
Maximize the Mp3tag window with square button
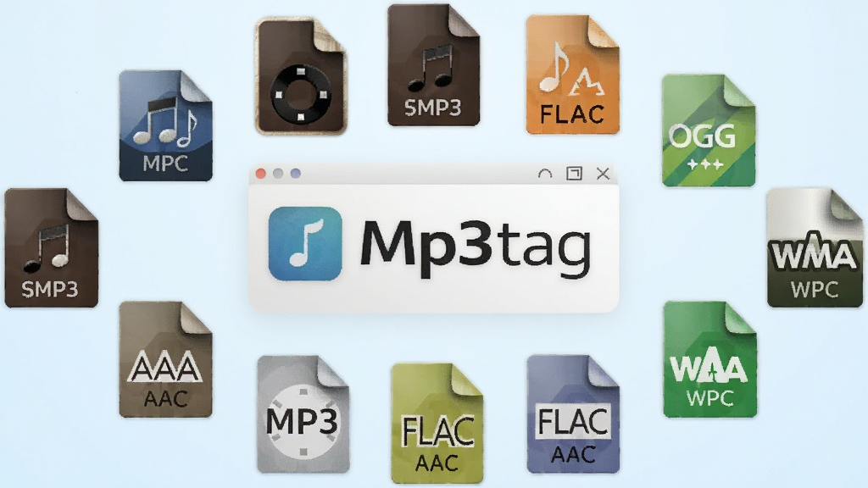click(574, 174)
